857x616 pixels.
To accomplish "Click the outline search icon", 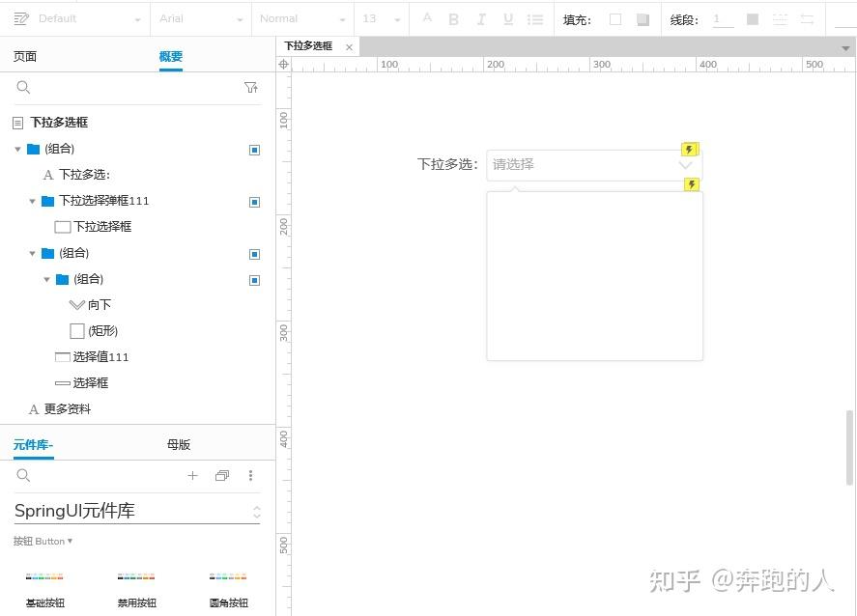I will coord(23,87).
